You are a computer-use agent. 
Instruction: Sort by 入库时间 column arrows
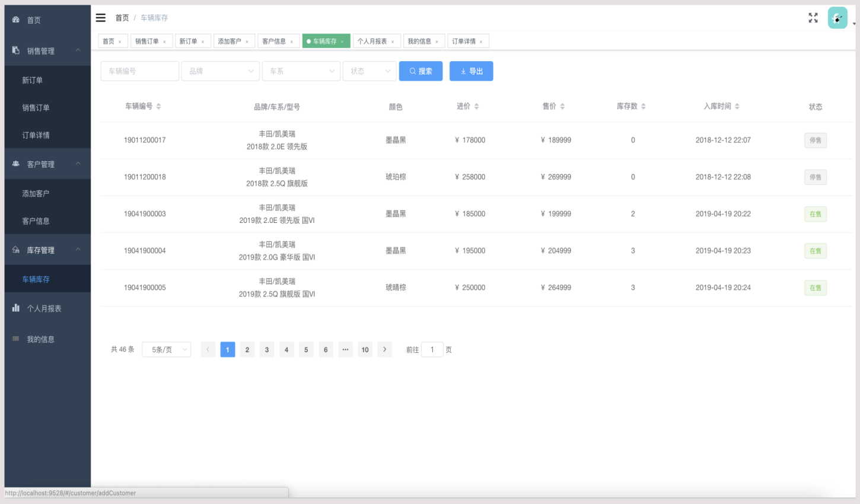tap(737, 107)
